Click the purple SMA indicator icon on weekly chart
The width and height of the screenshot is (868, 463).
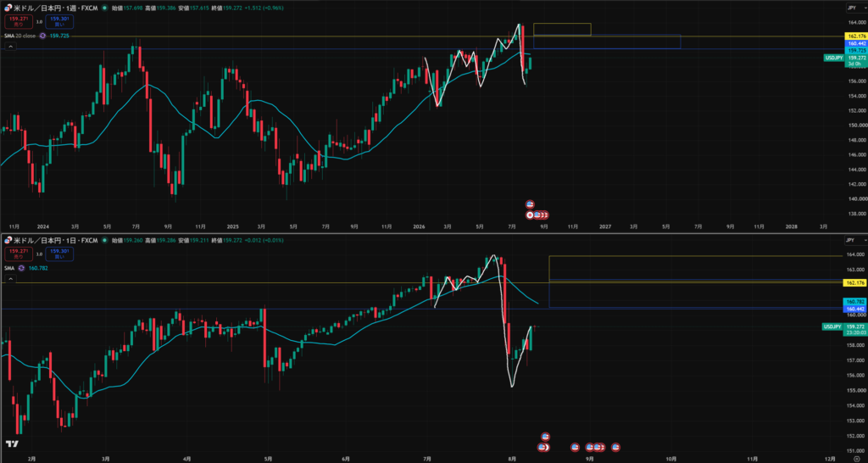click(43, 36)
